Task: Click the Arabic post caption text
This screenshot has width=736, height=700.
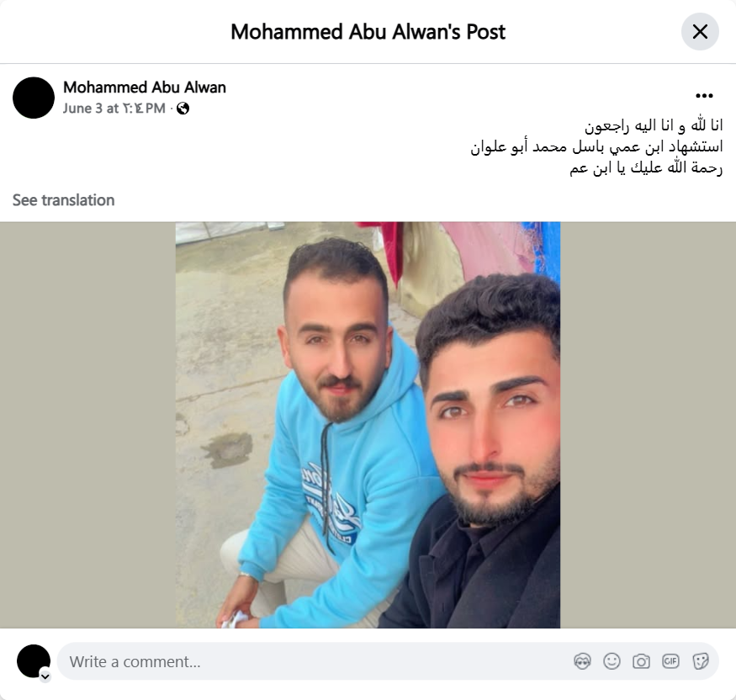Action: click(x=596, y=146)
